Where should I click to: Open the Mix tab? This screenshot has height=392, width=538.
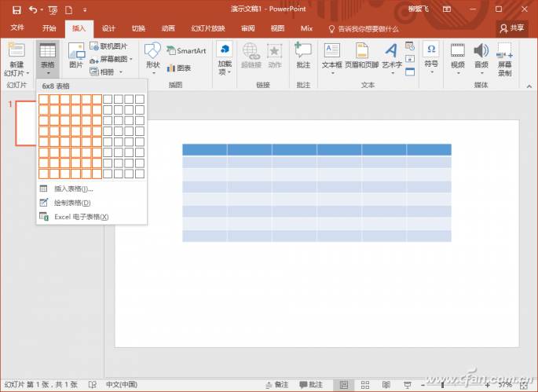[306, 28]
